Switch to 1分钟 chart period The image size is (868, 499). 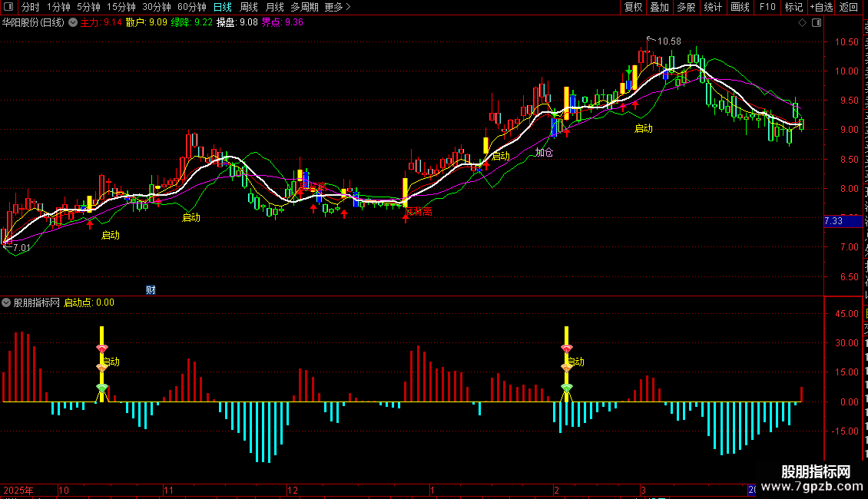click(58, 7)
